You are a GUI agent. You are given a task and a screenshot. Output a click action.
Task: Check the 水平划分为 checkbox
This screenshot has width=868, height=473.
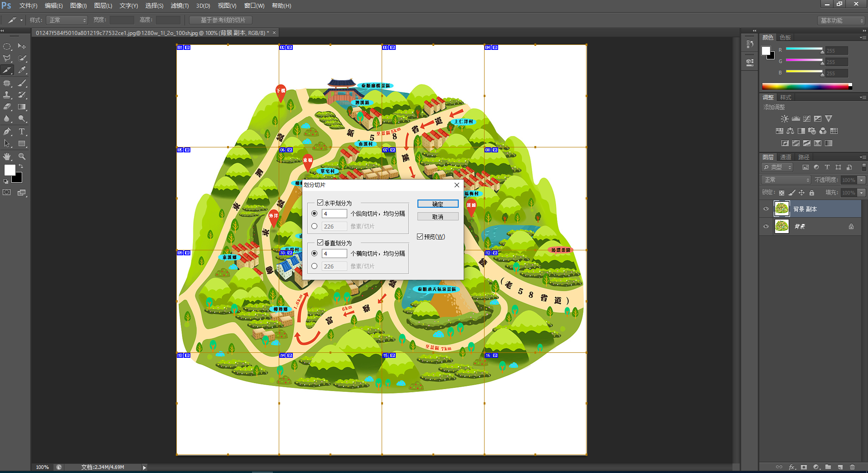(x=320, y=203)
